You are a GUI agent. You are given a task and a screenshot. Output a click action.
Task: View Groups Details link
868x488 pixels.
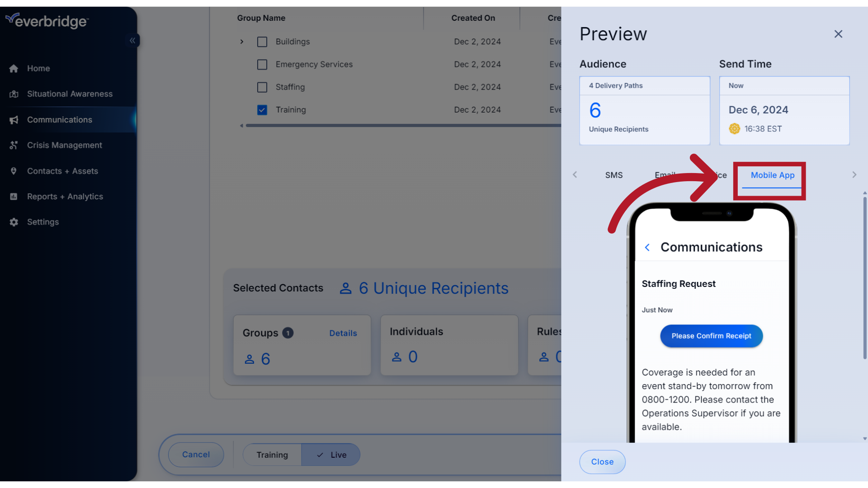pos(344,332)
